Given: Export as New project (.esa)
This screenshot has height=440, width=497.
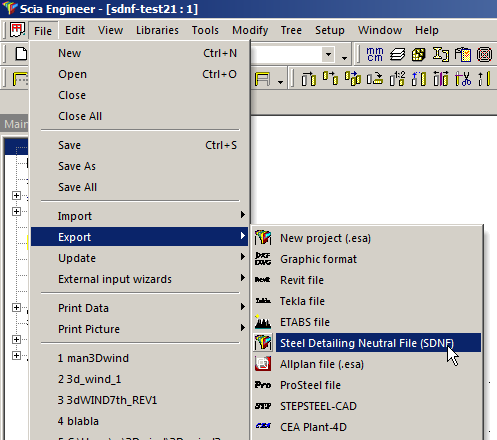Looking at the screenshot, I should [367, 238].
